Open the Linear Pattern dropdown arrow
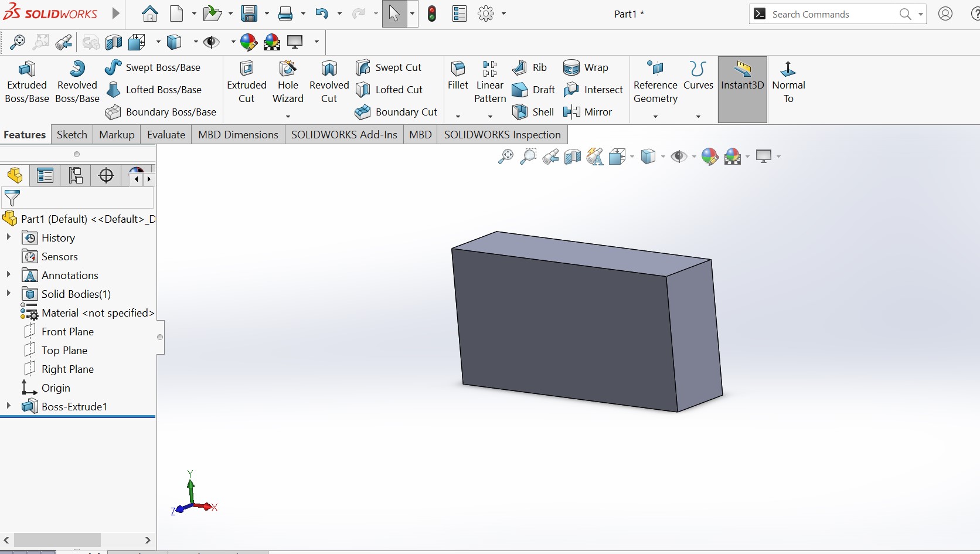The width and height of the screenshot is (980, 554). coord(490,116)
